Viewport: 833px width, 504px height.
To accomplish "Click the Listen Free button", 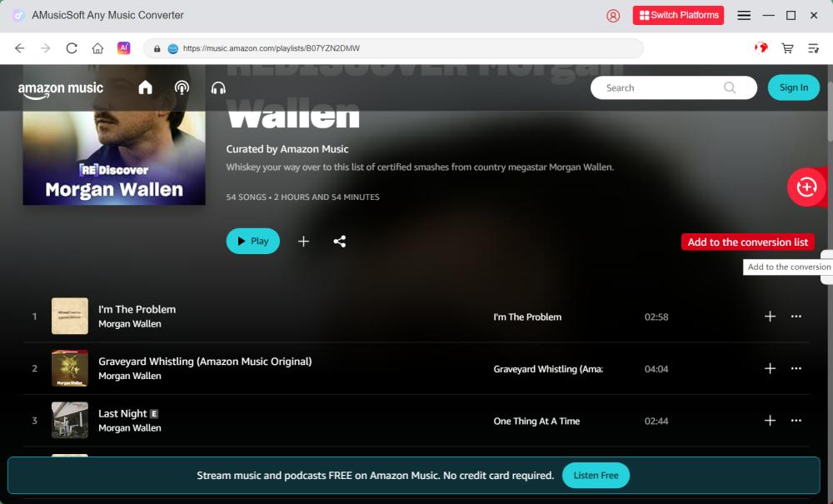I will coord(596,476).
